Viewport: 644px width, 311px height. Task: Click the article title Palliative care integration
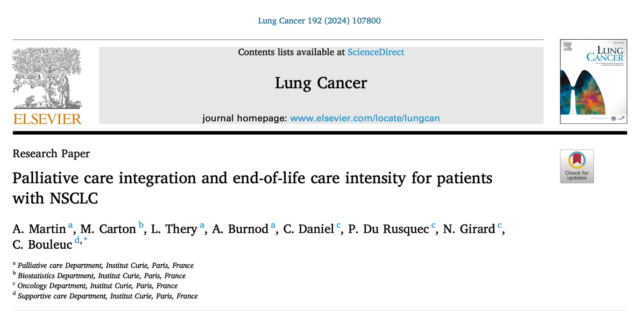tap(252, 188)
